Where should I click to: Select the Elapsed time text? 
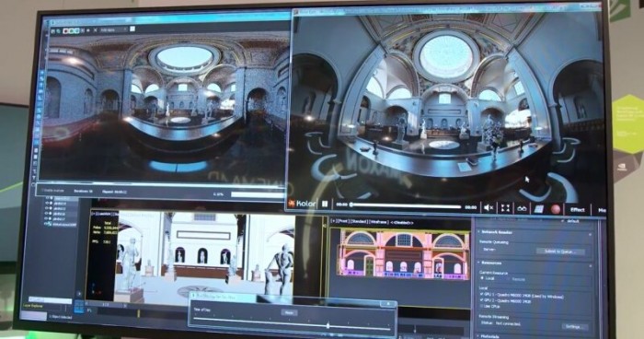pos(114,192)
